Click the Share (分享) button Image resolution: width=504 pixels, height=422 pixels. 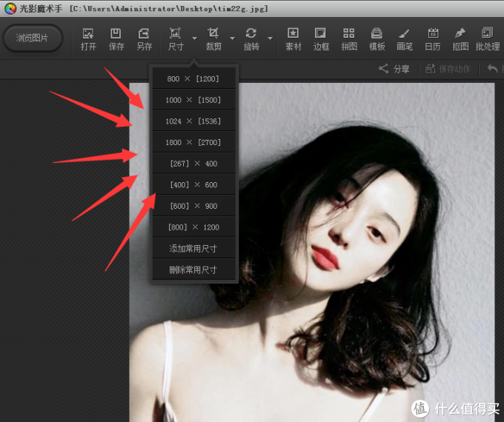394,69
